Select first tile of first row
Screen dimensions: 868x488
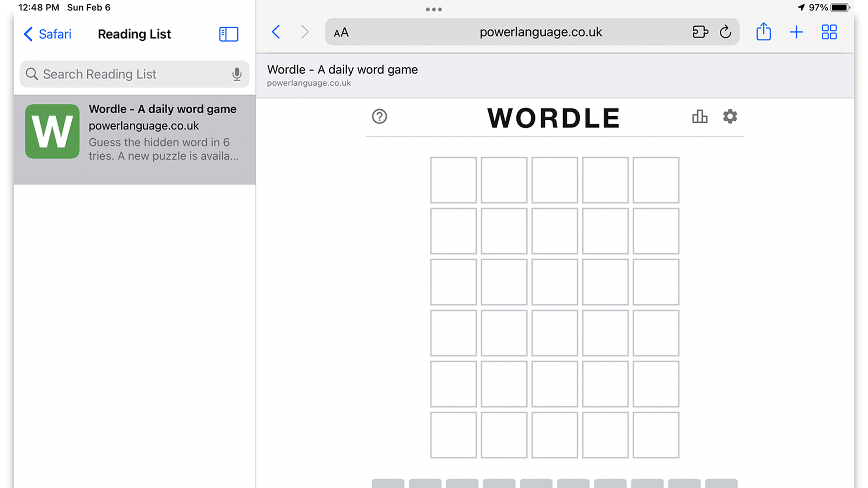tap(453, 180)
